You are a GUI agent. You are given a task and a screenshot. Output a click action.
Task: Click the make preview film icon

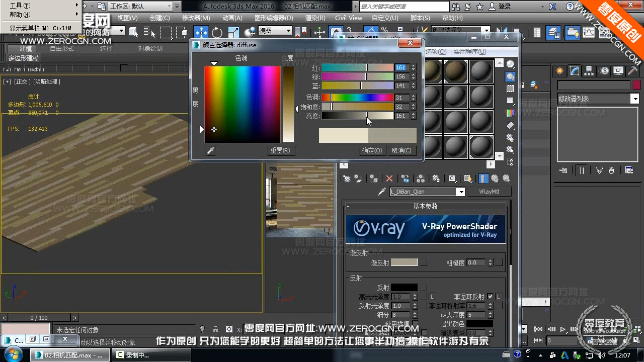[510, 125]
